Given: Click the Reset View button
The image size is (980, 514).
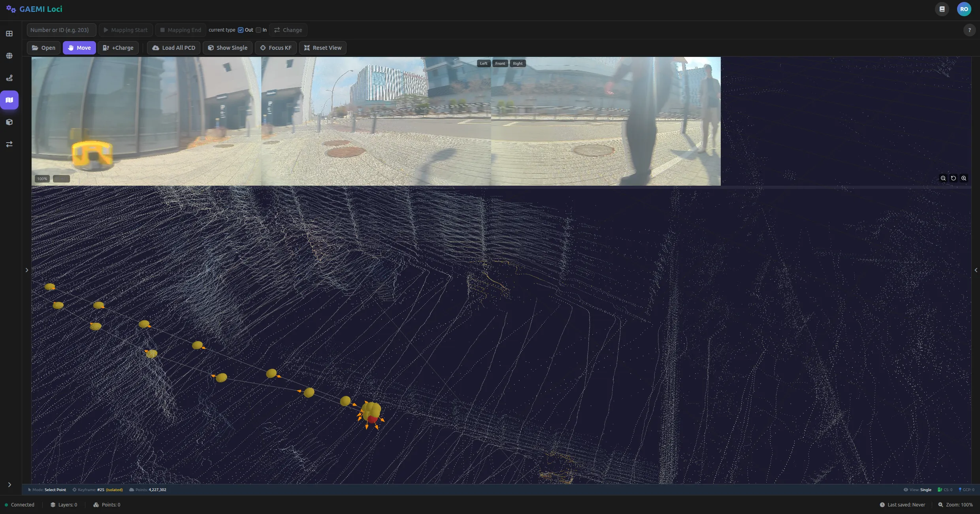Looking at the screenshot, I should coord(322,48).
